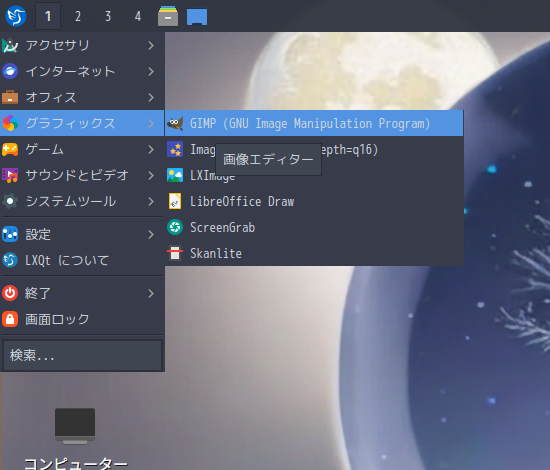Click the サウンドとビデオ media icon
Screen dimensions: 550x470
[x=10, y=175]
